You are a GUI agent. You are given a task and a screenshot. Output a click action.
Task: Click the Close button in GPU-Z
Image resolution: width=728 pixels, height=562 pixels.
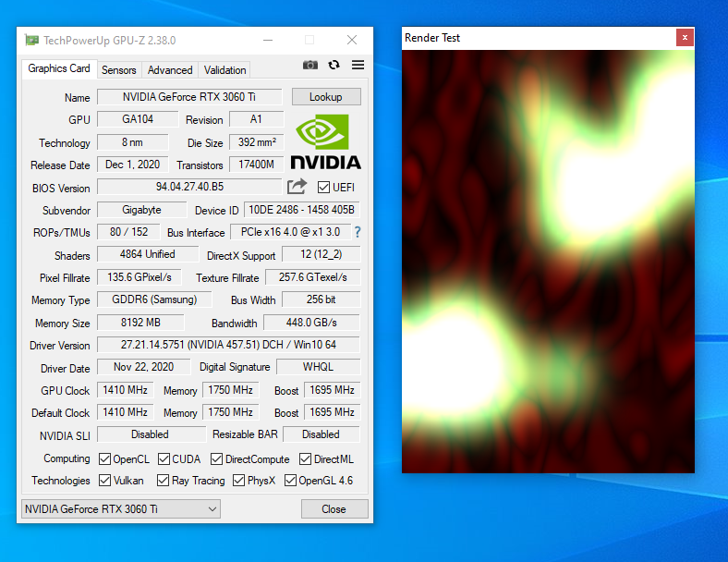click(334, 509)
